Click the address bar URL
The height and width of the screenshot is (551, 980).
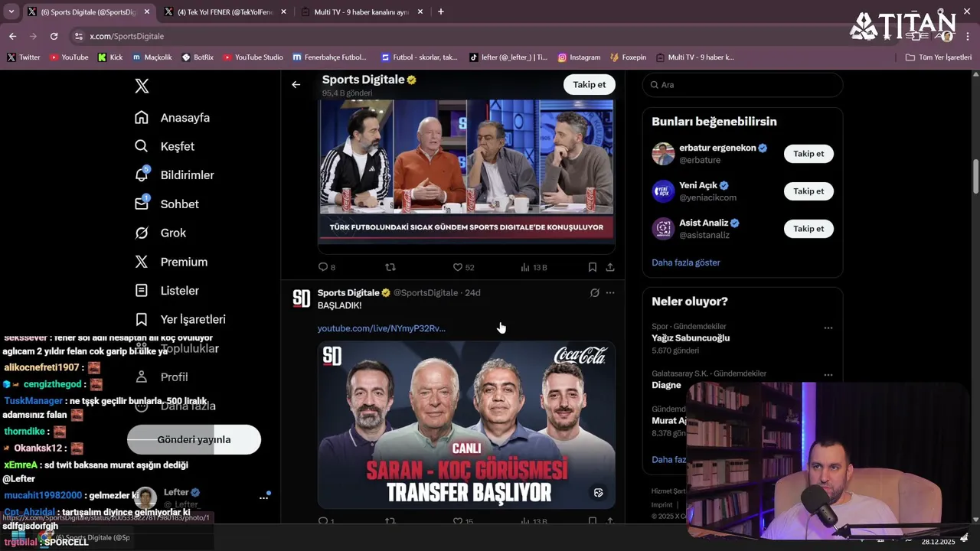(x=126, y=36)
